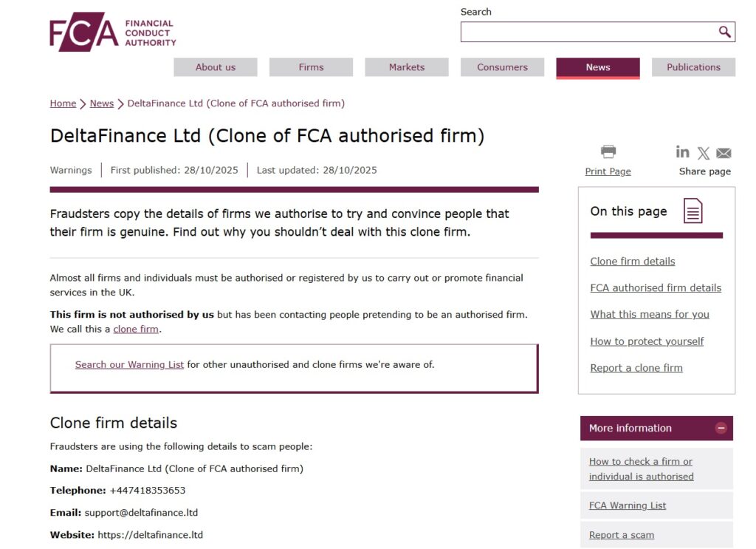Screen dimensions: 756x549
Task: Share page via LinkedIn icon
Action: coord(683,152)
